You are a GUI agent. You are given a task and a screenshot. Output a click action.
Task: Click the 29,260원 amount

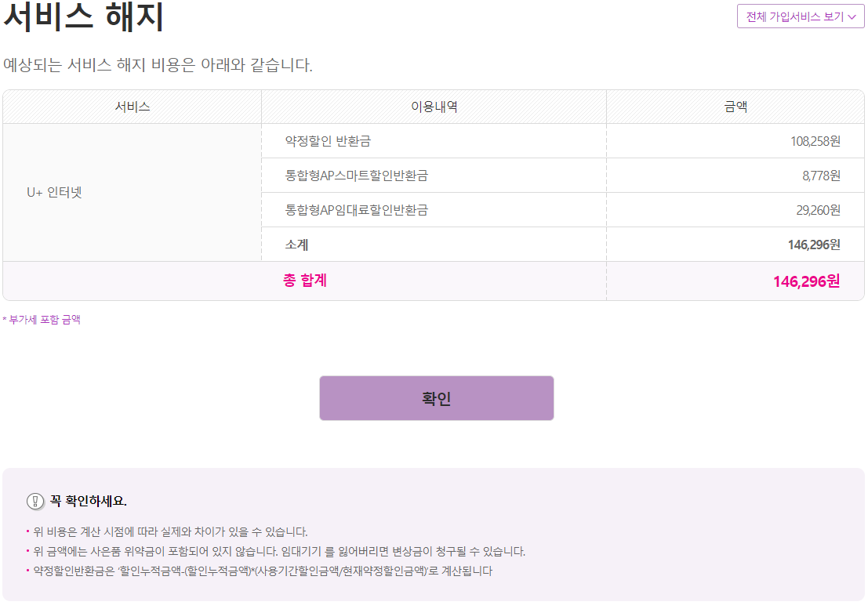coord(818,210)
